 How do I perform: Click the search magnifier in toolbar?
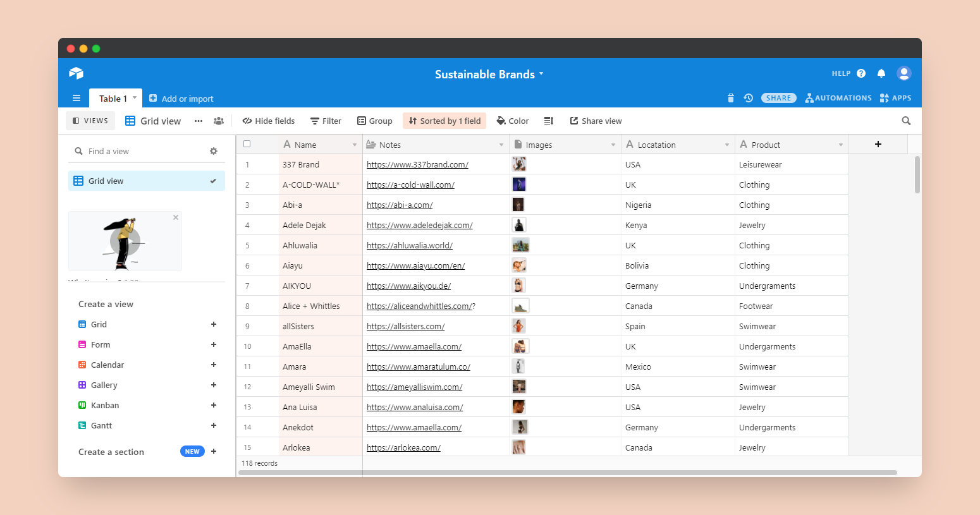tap(906, 121)
